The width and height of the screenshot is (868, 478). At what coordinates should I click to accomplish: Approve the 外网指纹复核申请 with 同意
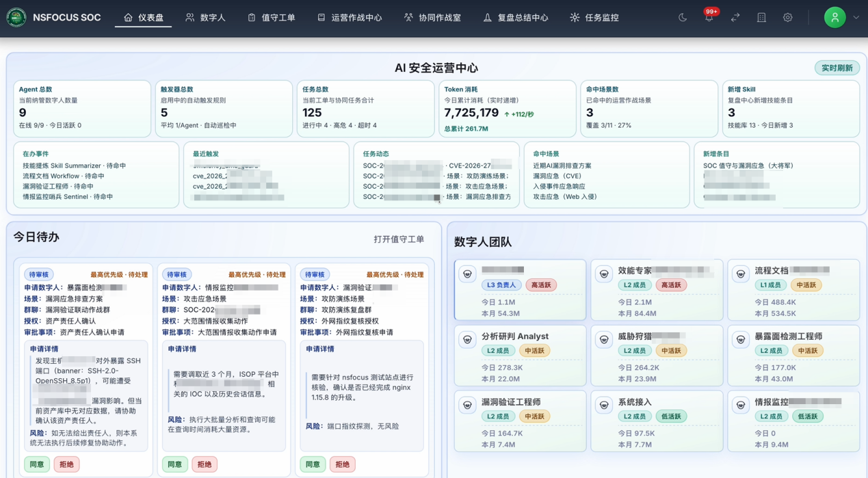pyautogui.click(x=313, y=464)
